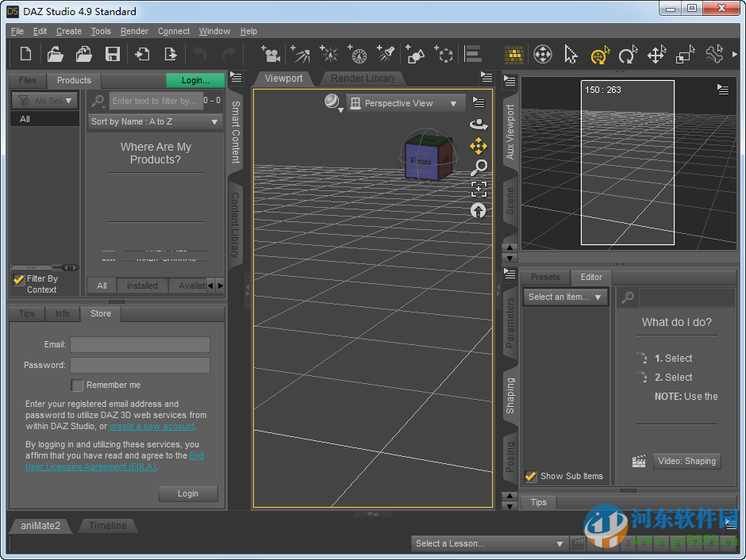The width and height of the screenshot is (746, 560).
Task: Open the Perspective View dropdown
Action: [406, 103]
